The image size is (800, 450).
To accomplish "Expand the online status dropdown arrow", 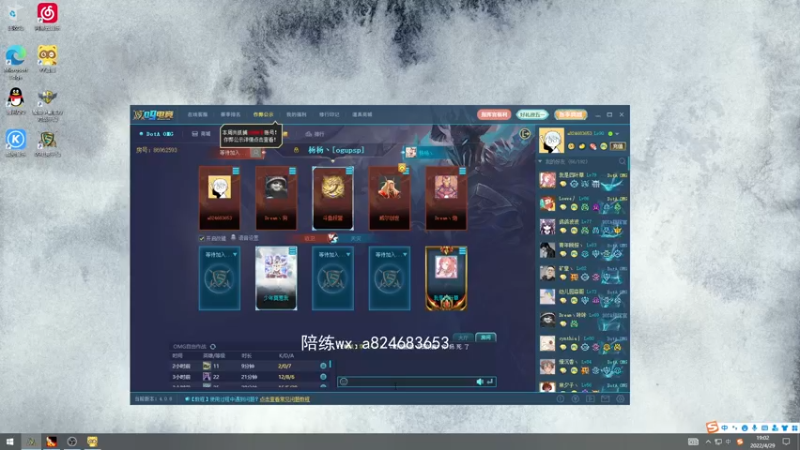I will (617, 134).
